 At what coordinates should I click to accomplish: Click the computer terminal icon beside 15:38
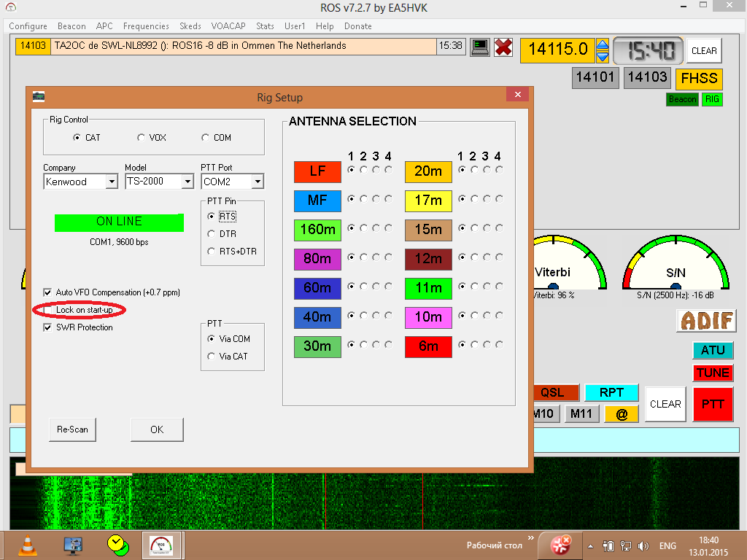[479, 47]
